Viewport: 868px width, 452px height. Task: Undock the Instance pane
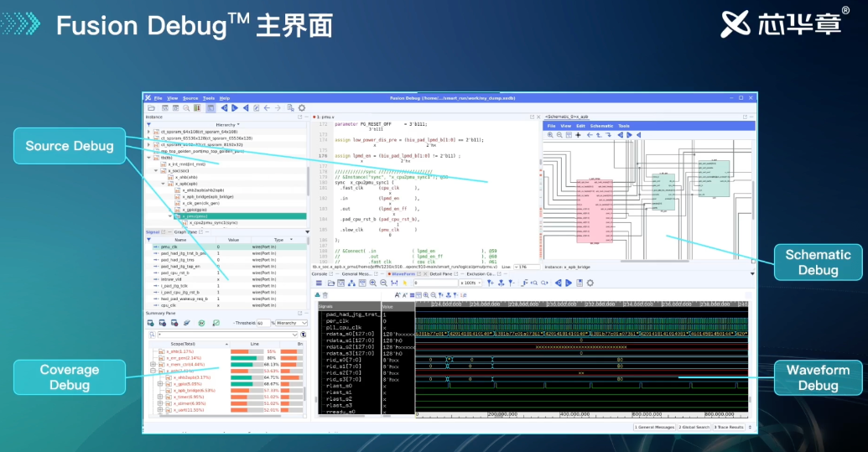(300, 117)
